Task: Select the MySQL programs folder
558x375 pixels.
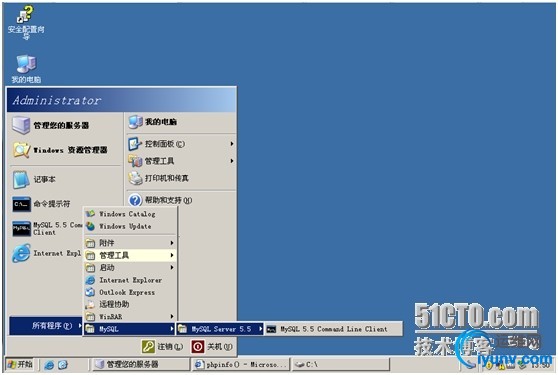Action: coord(130,329)
